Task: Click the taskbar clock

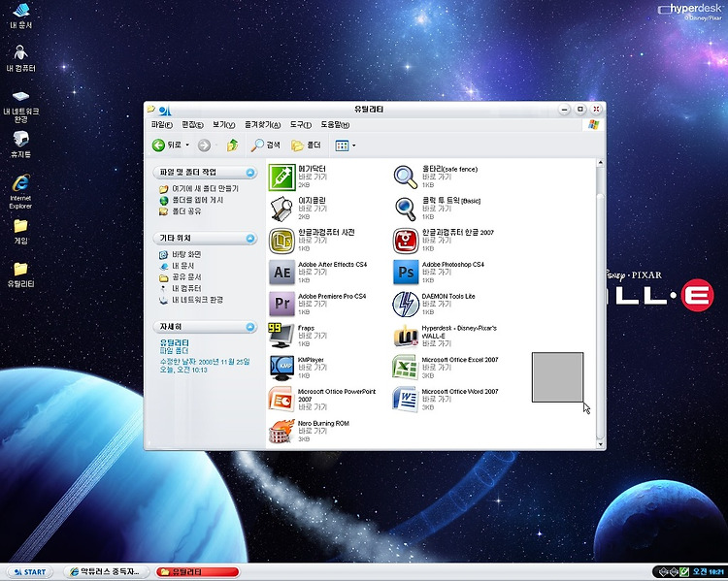Action: tap(709, 571)
